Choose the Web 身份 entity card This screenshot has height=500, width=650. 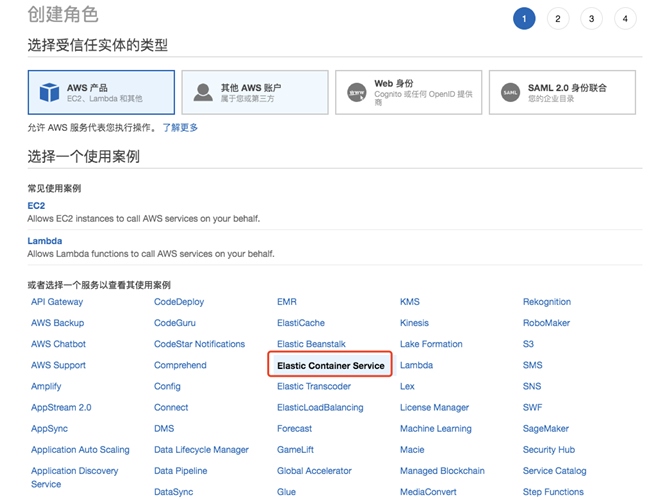[x=408, y=92]
